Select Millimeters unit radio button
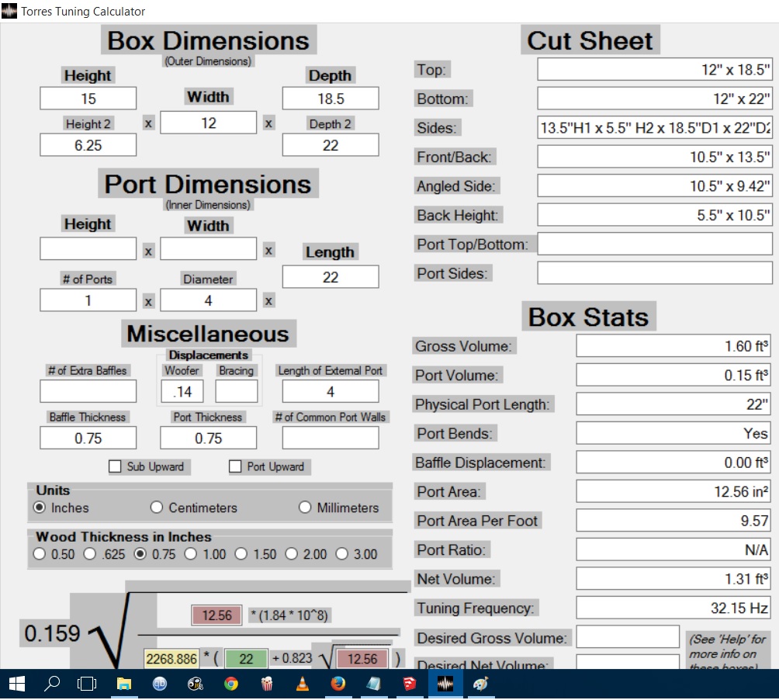 coord(306,508)
